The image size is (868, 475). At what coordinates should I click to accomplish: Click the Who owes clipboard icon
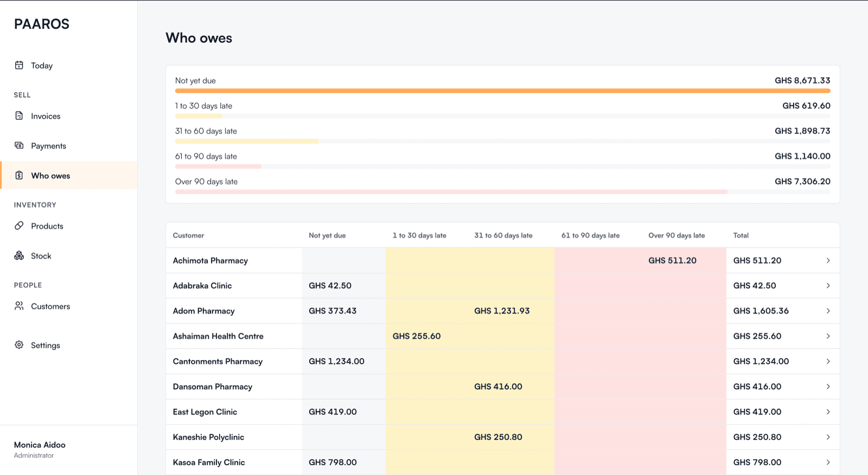[x=19, y=175]
